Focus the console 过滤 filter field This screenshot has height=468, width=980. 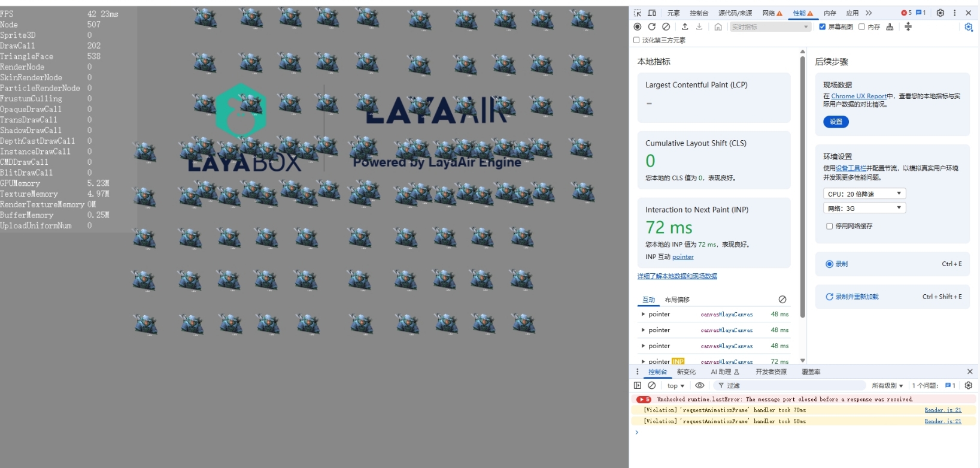789,385
